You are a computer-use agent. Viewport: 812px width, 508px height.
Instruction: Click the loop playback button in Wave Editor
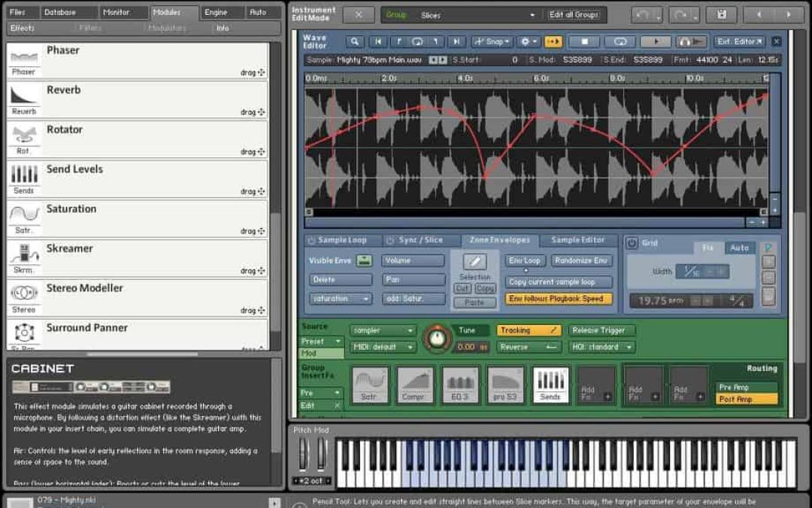620,41
